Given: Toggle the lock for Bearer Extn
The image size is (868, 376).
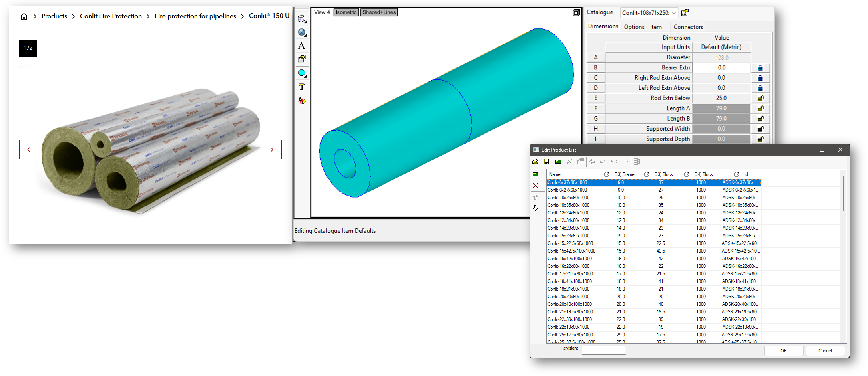Looking at the screenshot, I should [x=760, y=68].
